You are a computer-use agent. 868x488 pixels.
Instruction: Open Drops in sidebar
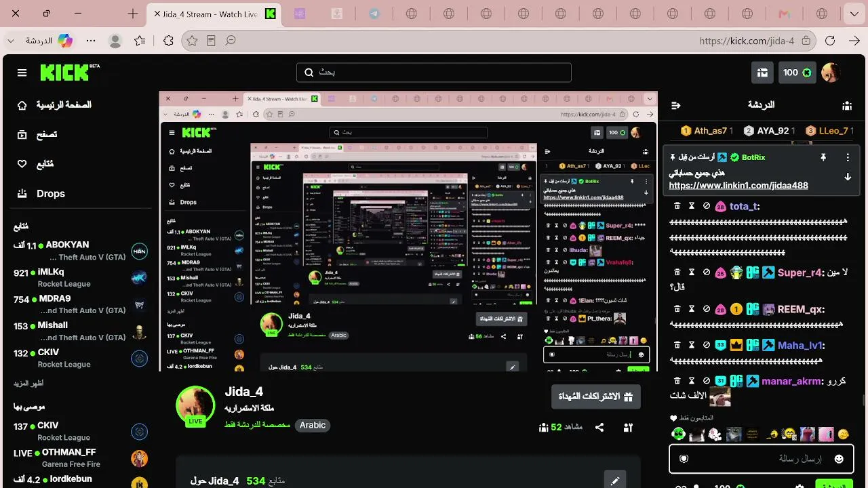click(41, 193)
